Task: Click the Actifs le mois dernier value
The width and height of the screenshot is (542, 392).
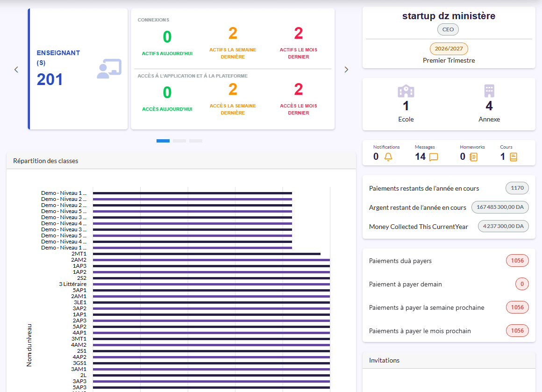Action: (x=299, y=33)
